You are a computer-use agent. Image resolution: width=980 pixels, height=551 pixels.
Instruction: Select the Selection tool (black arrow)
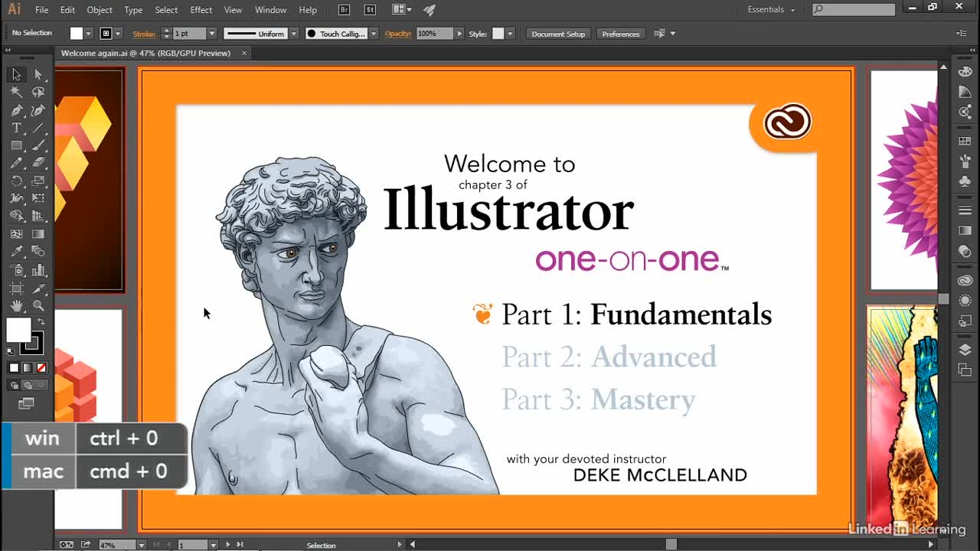point(16,74)
